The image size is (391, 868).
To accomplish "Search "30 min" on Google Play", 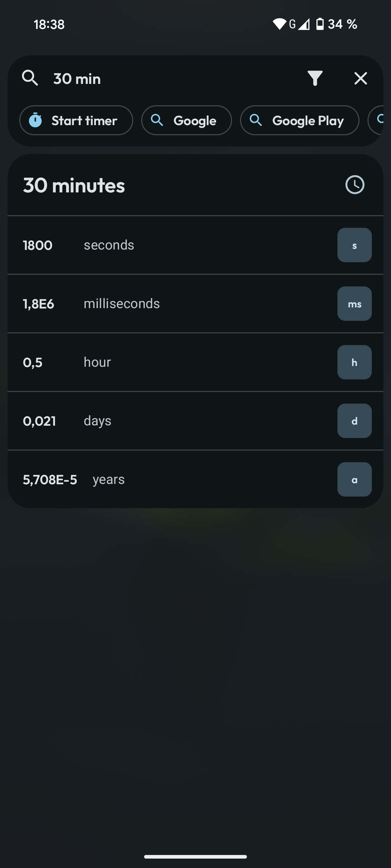I will coord(300,120).
